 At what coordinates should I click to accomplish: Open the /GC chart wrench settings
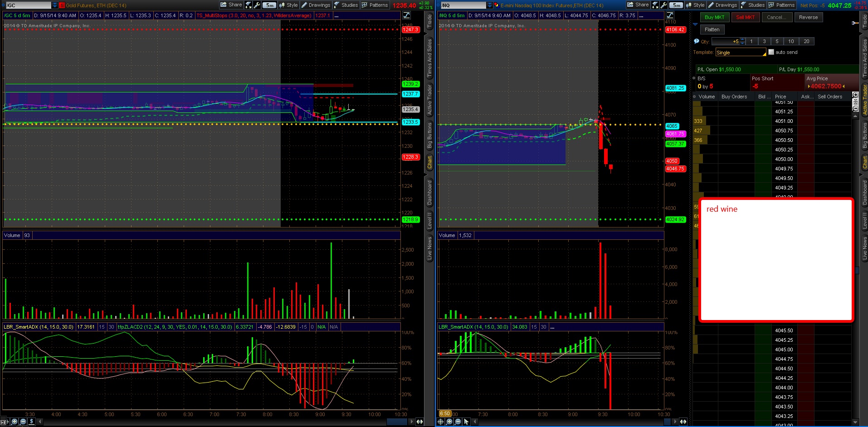click(257, 5)
